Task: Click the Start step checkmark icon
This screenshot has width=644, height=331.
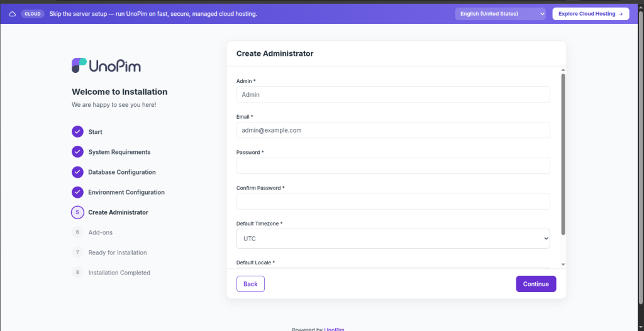Action: pyautogui.click(x=77, y=132)
